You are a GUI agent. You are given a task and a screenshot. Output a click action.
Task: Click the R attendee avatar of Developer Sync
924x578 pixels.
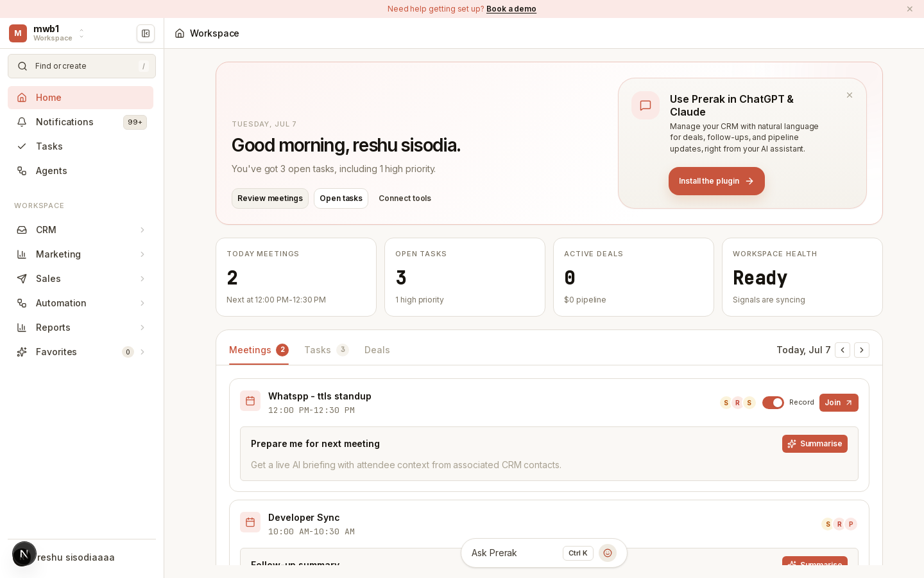(839, 524)
